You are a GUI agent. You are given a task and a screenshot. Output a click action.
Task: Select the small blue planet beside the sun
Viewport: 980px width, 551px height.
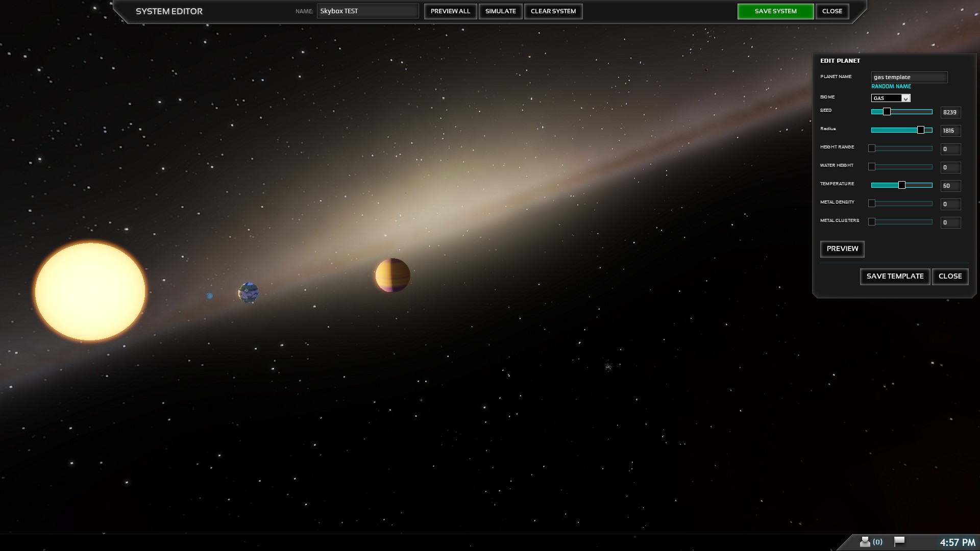tap(210, 296)
